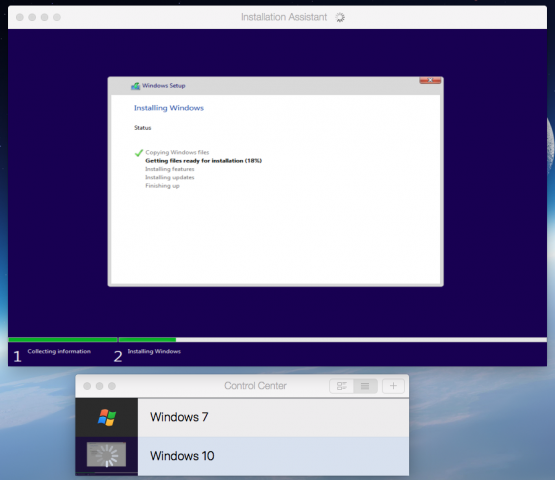Image resolution: width=555 pixels, height=480 pixels.
Task: Click the 'Installing Windows' heading
Action: point(169,108)
